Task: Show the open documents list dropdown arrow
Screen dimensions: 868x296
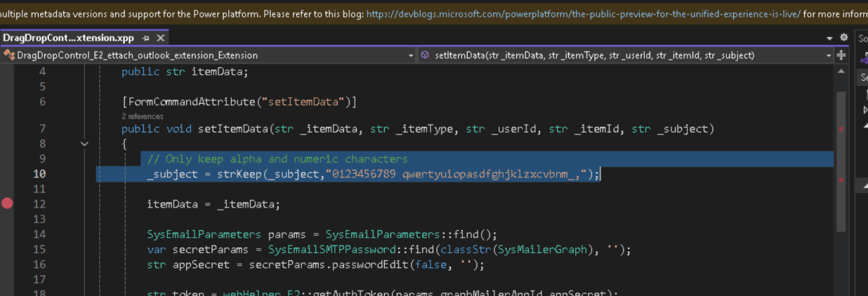Action: point(829,38)
